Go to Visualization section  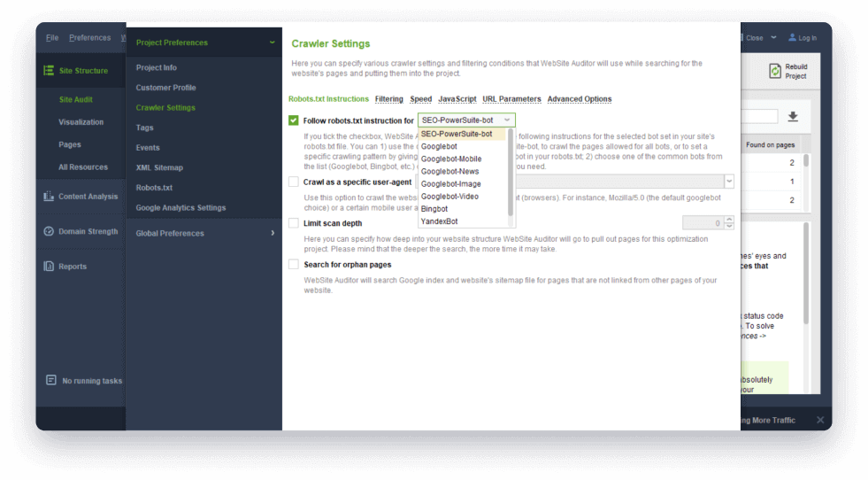tap(81, 122)
